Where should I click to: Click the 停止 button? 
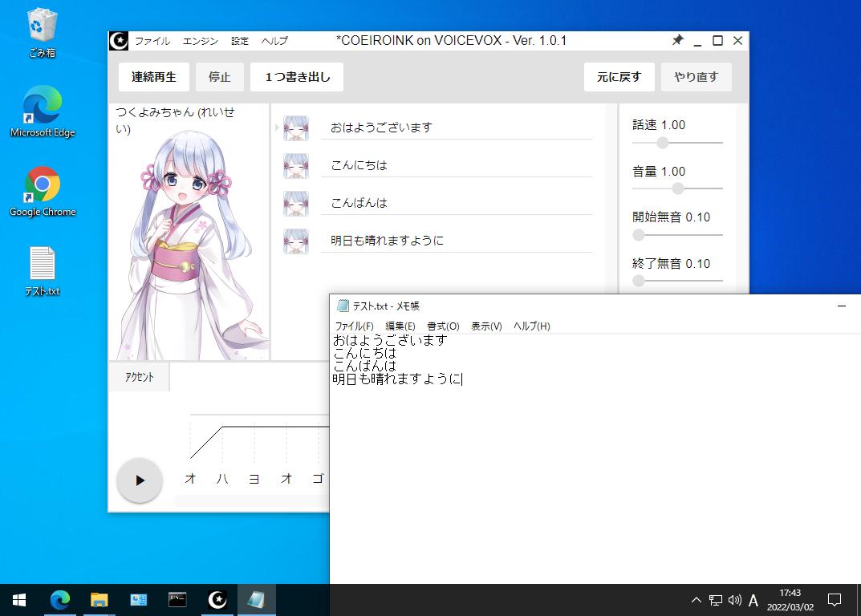tap(220, 77)
